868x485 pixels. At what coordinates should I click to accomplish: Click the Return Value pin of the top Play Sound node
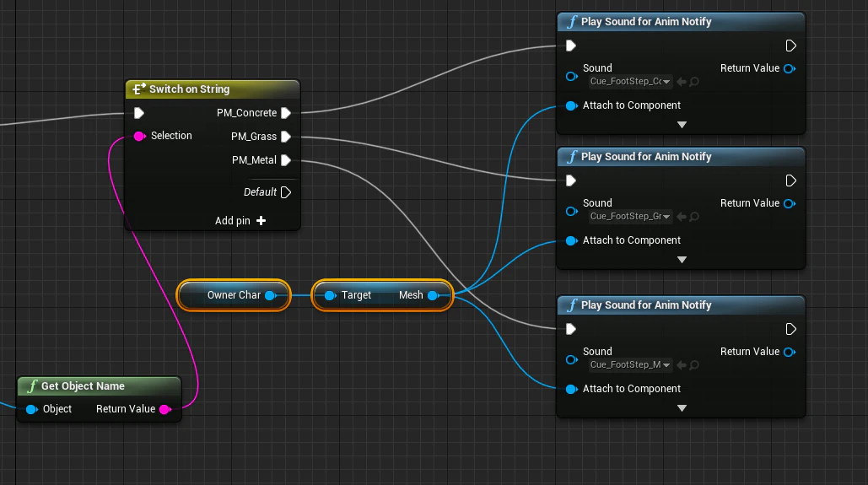click(790, 68)
